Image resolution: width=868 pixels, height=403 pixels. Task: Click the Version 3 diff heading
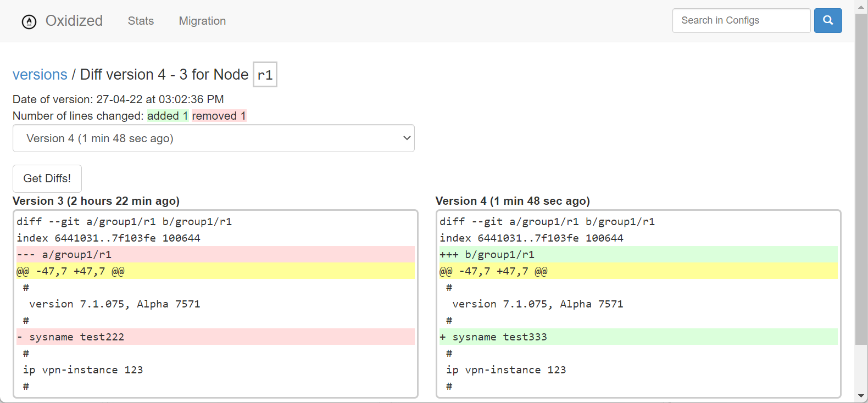(96, 201)
